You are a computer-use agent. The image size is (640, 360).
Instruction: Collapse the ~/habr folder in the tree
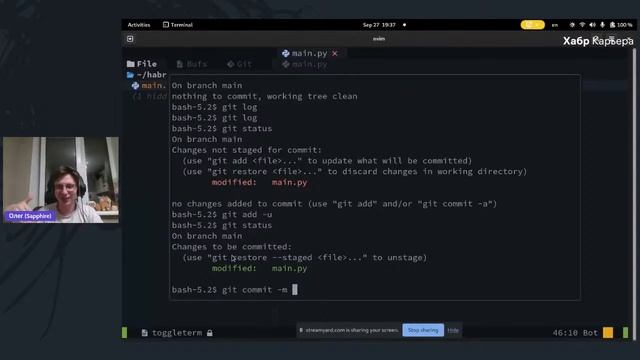pyautogui.click(x=147, y=75)
